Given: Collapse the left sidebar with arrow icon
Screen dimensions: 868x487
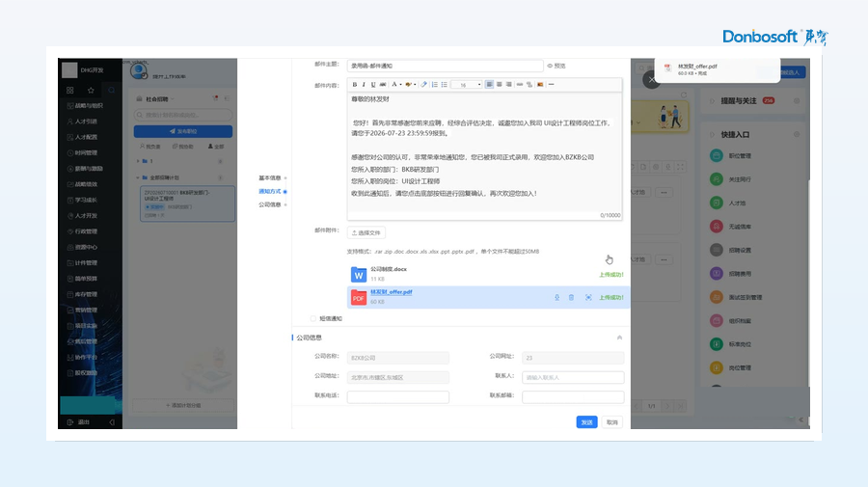Looking at the screenshot, I should click(112, 422).
